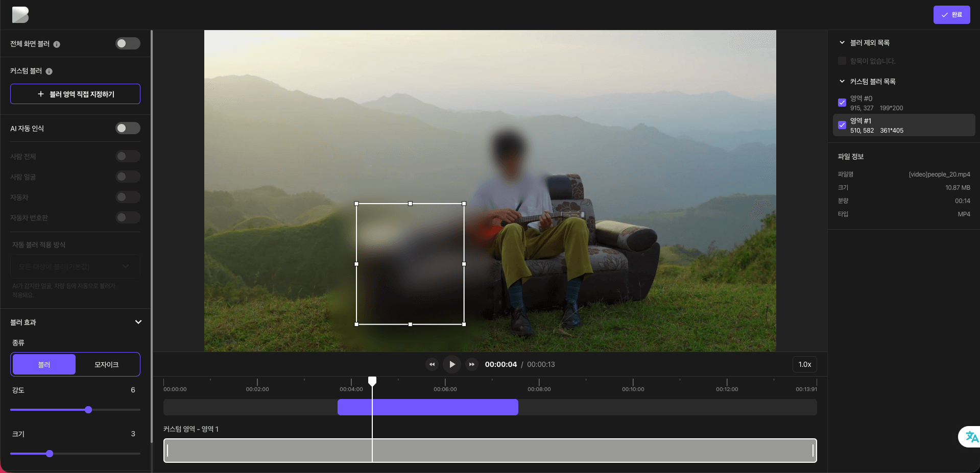
Task: Open the translate floating icon
Action: coord(971,437)
